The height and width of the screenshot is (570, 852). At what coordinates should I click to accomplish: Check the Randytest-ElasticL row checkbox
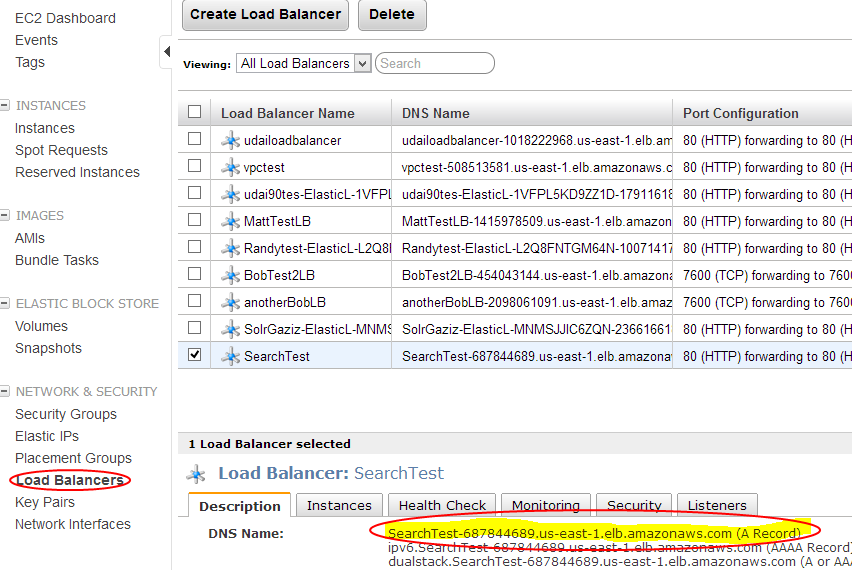tap(194, 246)
